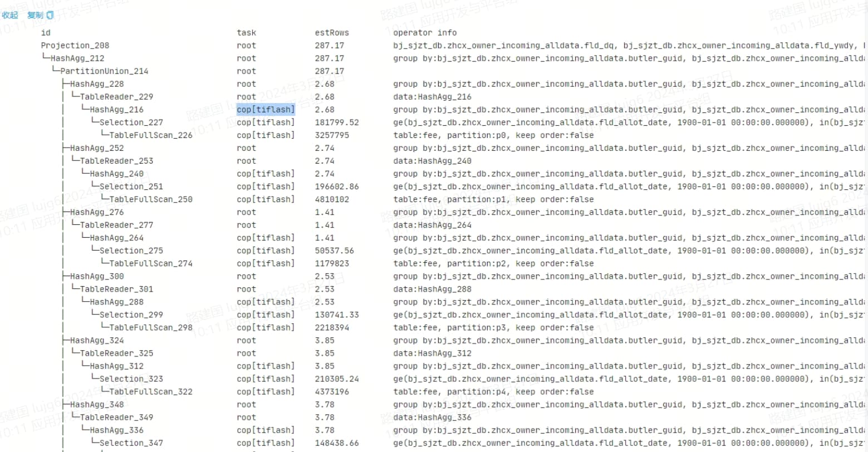Select the Selection_323 node
The image size is (868, 452).
tap(131, 379)
